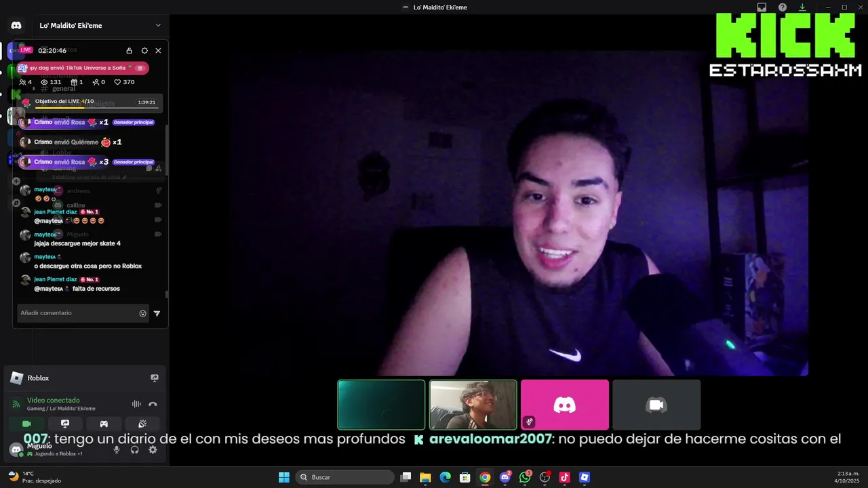View new followers counter showing 0
Screen dimensions: 868x488
click(99, 82)
